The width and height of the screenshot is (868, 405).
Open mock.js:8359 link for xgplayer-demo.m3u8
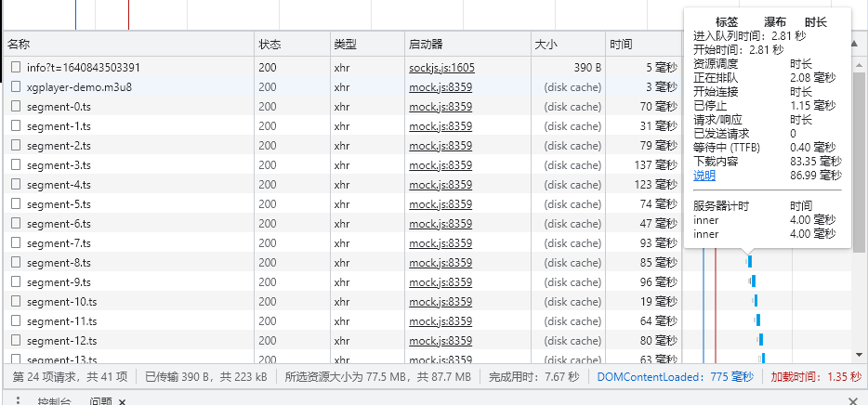click(x=441, y=87)
